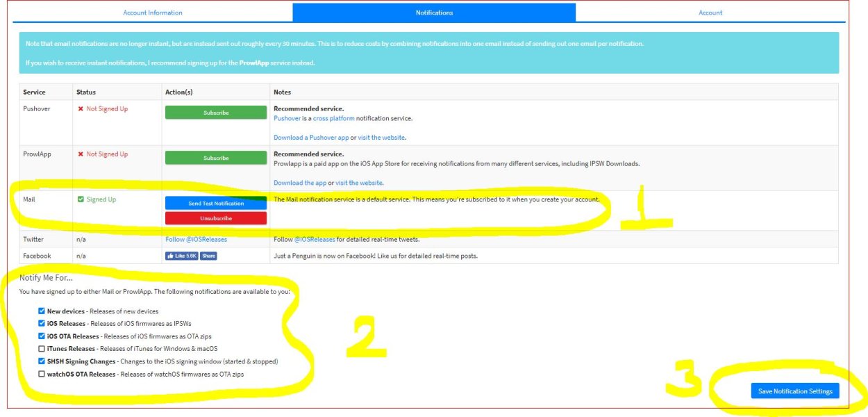Click the Facebook Like button
The height and width of the screenshot is (417, 868).
[181, 256]
